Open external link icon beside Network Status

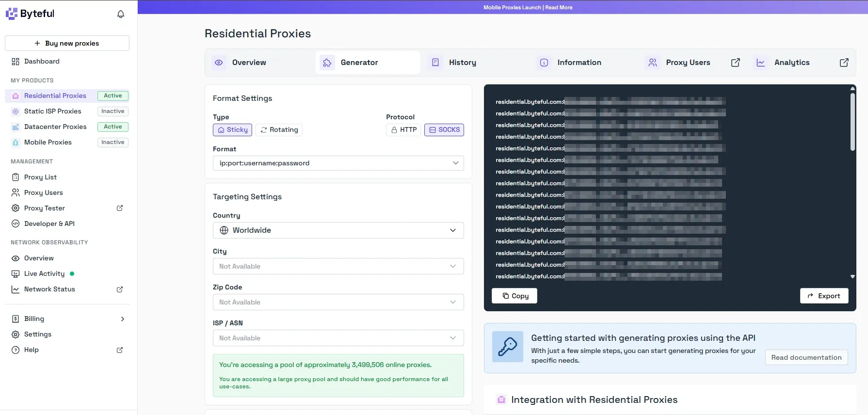point(120,289)
